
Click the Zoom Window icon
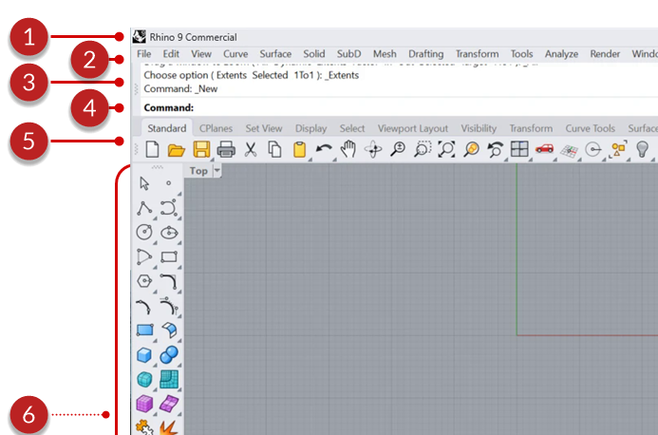pyautogui.click(x=422, y=149)
